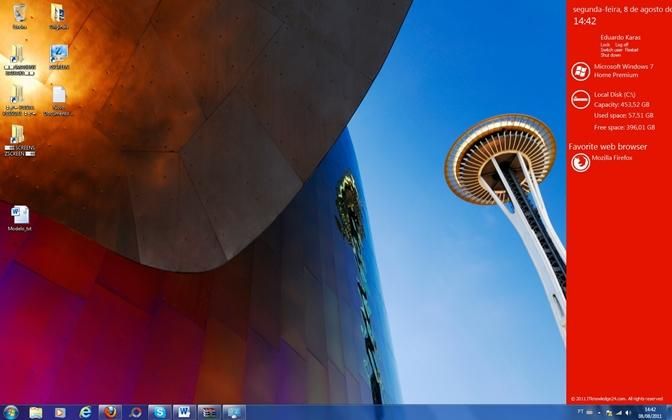The image size is (672, 420).
Task: Click the Switch user link
Action: coord(610,49)
